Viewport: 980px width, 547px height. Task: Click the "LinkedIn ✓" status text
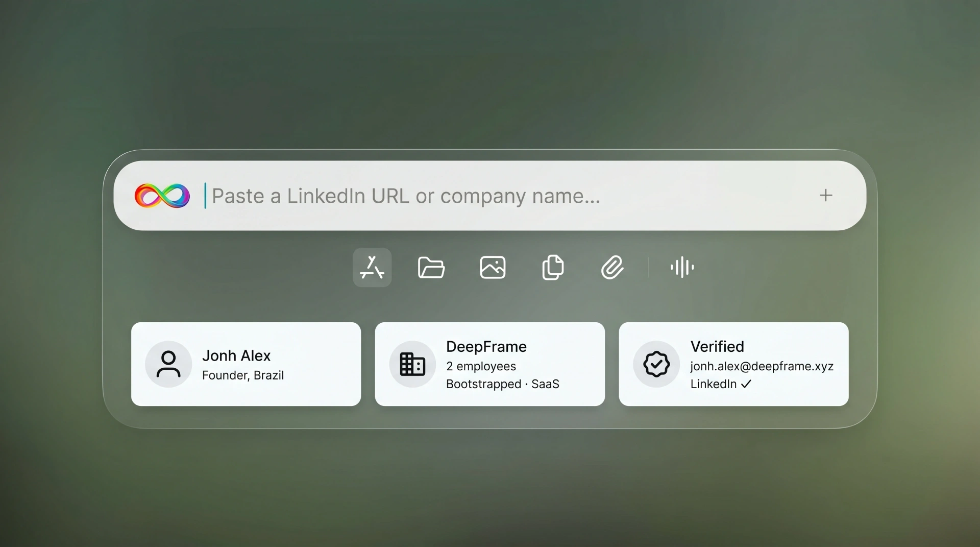(721, 384)
